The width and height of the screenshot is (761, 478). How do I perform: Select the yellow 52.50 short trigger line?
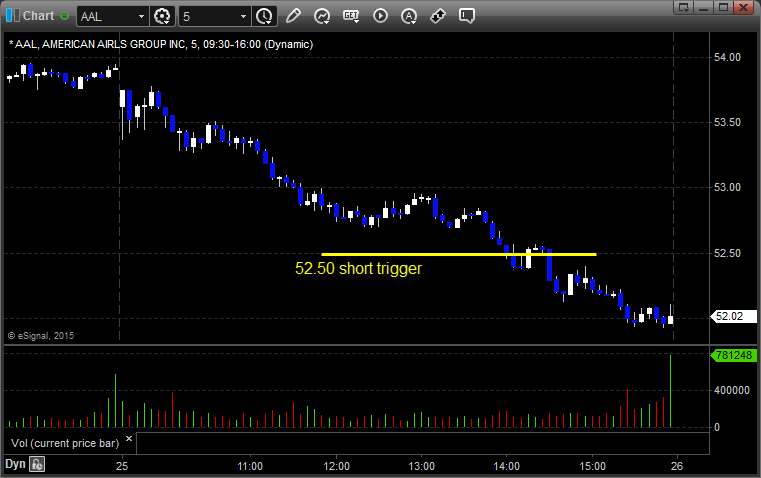pyautogui.click(x=459, y=254)
